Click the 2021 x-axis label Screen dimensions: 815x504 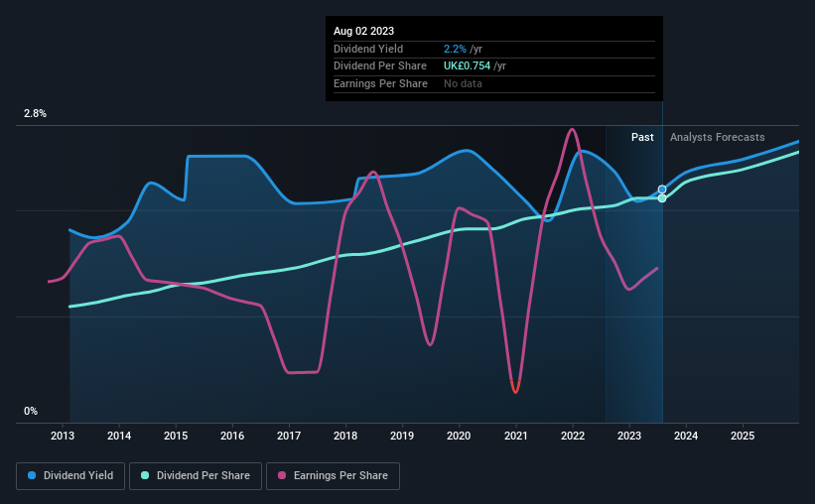(x=515, y=436)
